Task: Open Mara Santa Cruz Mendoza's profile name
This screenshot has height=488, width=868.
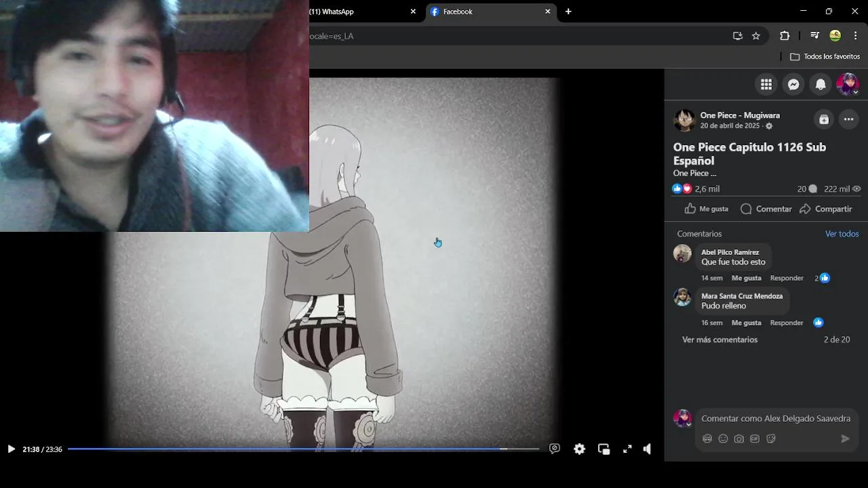Action: 742,296
